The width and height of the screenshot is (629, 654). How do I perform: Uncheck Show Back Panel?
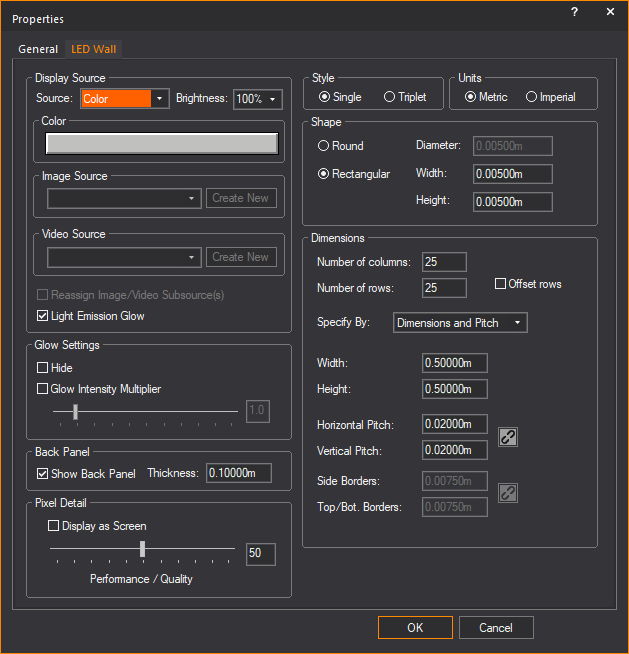pyautogui.click(x=42, y=473)
